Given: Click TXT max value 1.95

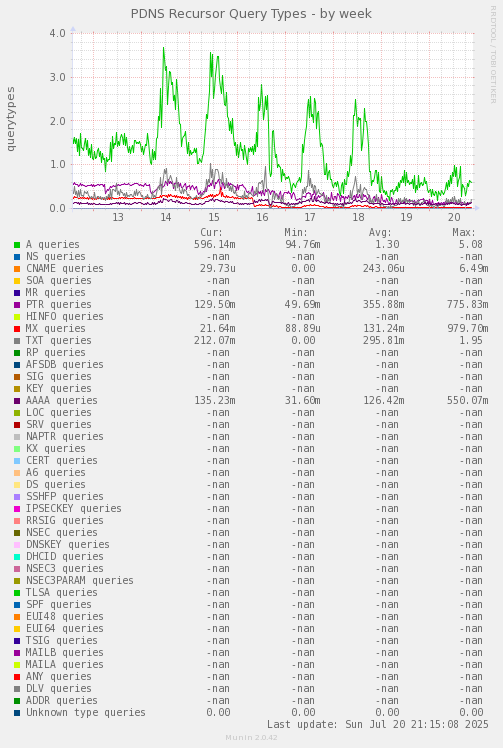Looking at the screenshot, I should pyautogui.click(x=471, y=340).
